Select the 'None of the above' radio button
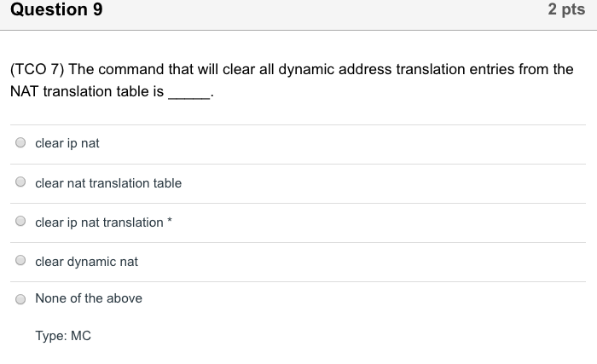 [20, 299]
